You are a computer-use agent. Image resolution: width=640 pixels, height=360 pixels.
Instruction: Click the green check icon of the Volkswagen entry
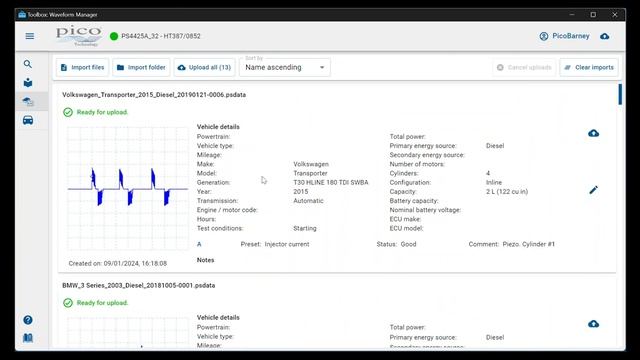[x=68, y=112]
